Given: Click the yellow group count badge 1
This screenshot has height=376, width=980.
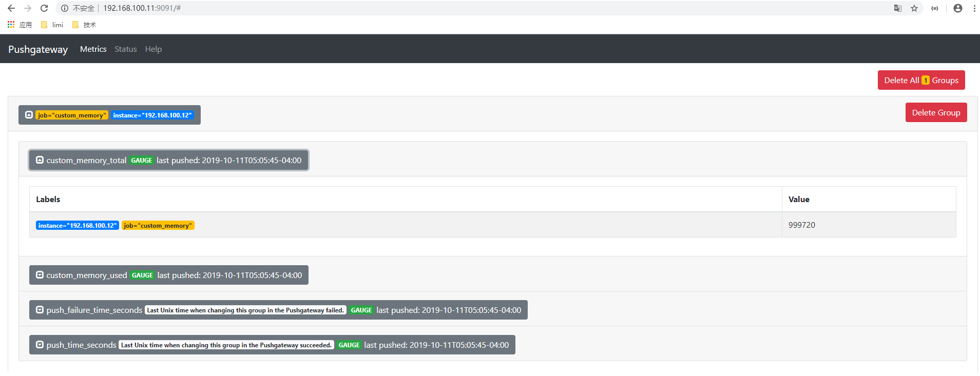Looking at the screenshot, I should click(926, 81).
